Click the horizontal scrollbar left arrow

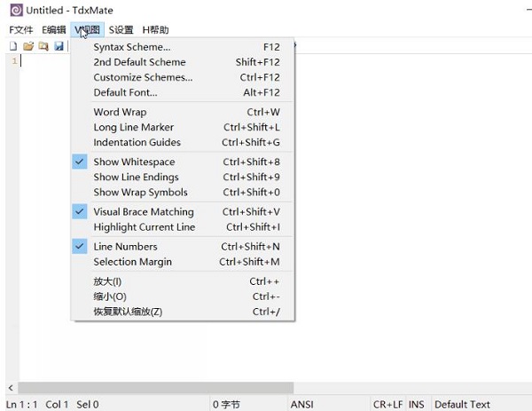[x=12, y=388]
